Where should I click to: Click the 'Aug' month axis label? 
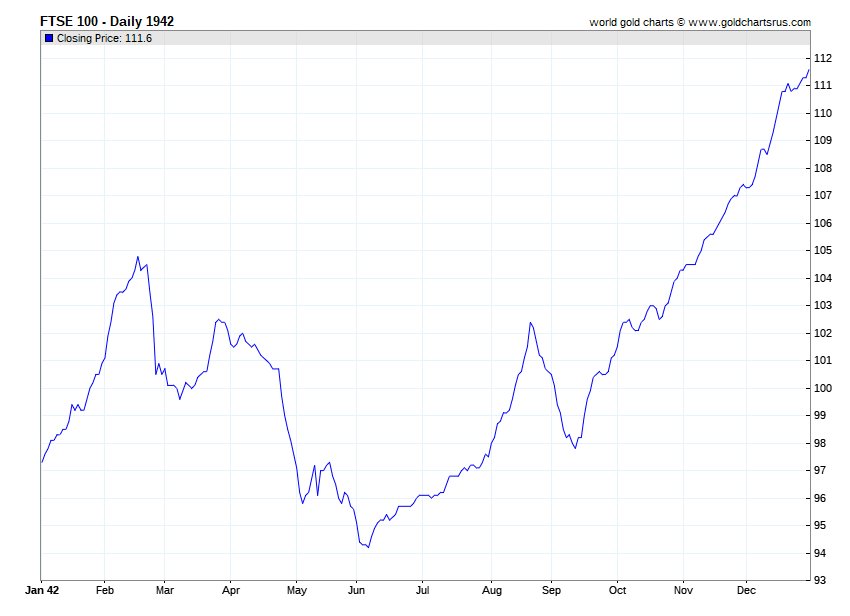pyautogui.click(x=491, y=591)
